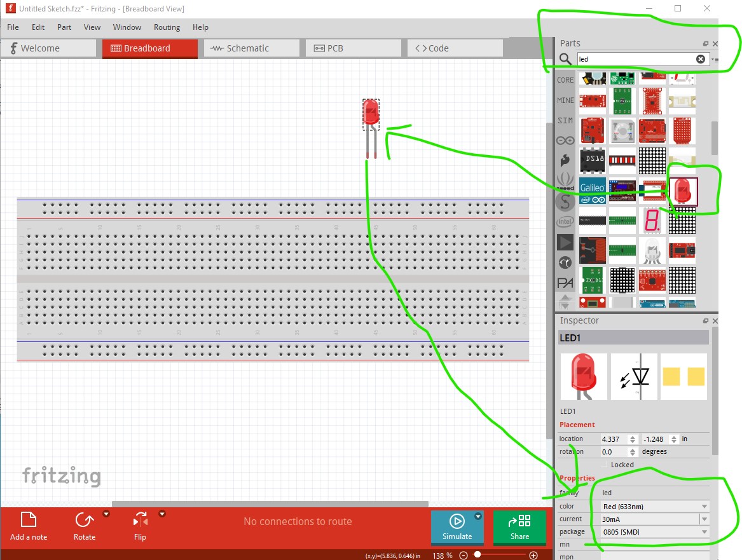Viewport: 742px width, 560px height.
Task: Open the Intel parts bin
Action: pos(565,221)
